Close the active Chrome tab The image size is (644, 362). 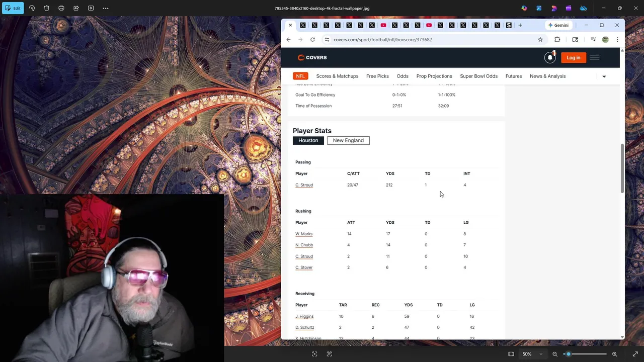click(290, 25)
